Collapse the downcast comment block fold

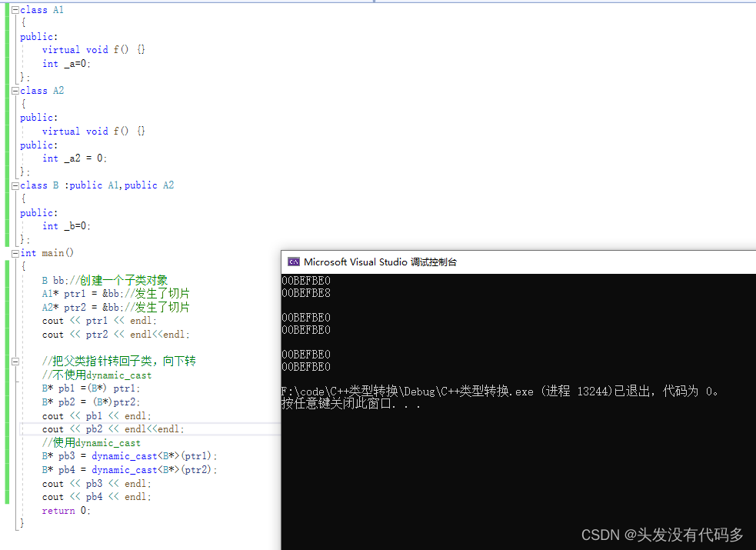(15, 361)
